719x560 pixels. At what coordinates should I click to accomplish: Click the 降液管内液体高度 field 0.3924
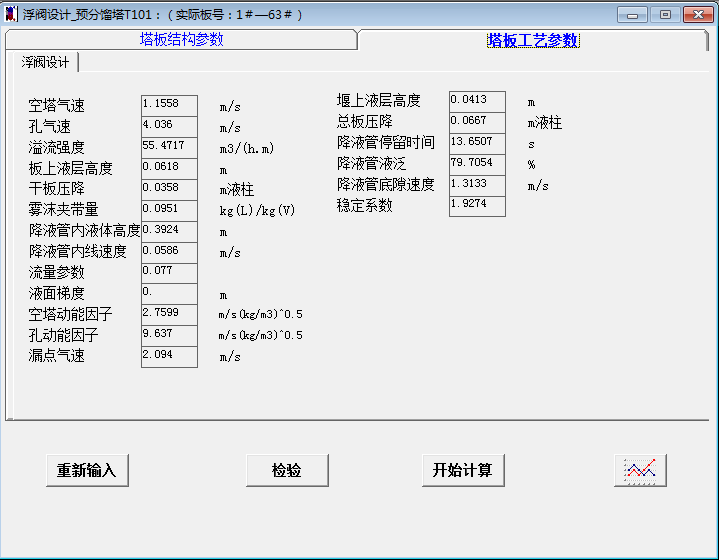point(169,232)
